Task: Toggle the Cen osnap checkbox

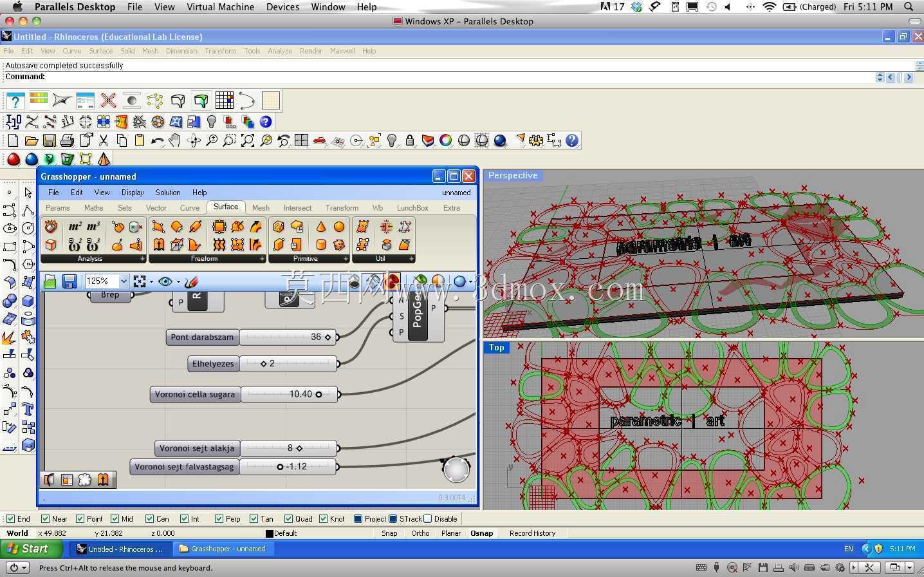Action: coord(149,518)
